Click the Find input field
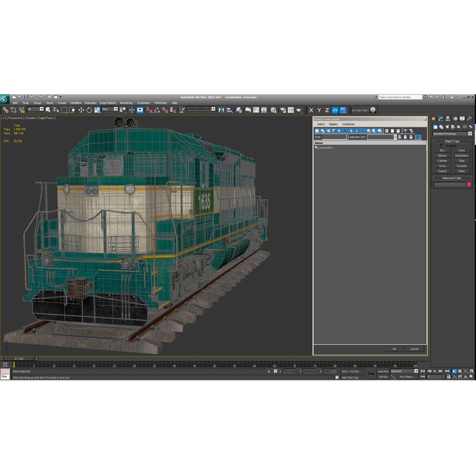 click(334, 137)
